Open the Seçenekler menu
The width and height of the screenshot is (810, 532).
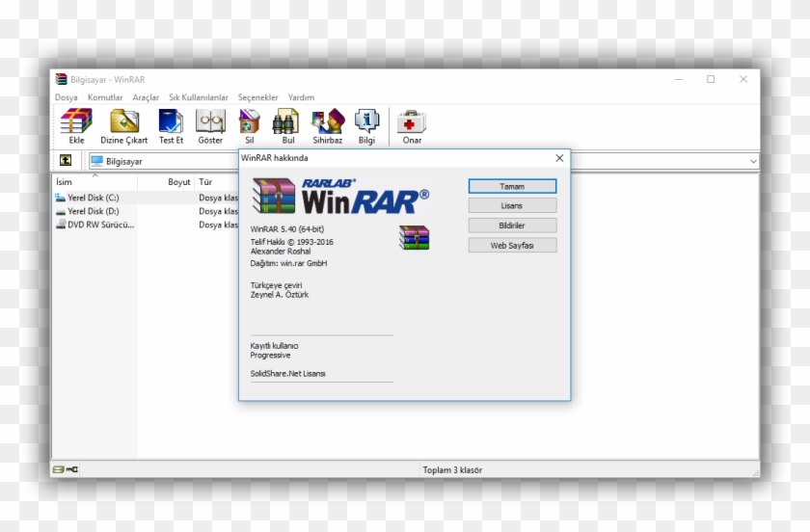(x=257, y=97)
